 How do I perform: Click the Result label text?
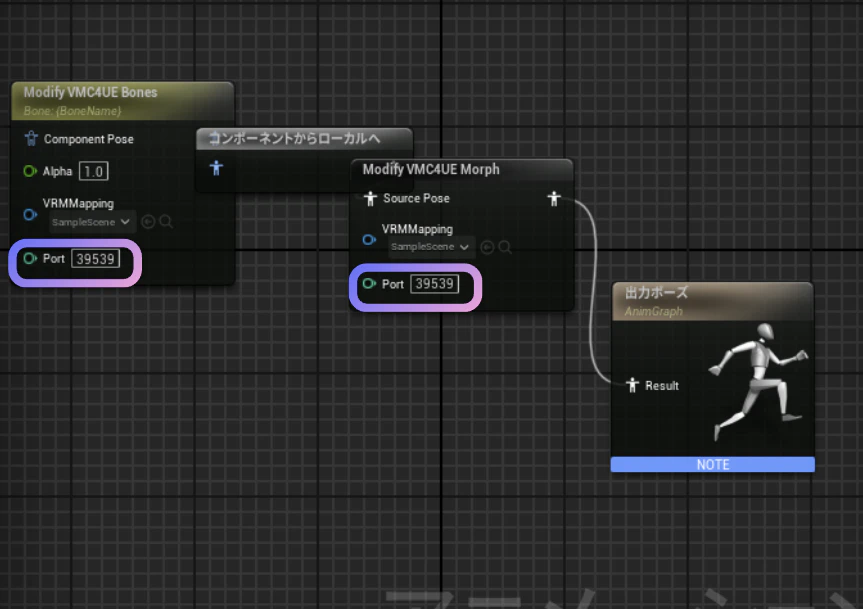[x=662, y=386]
